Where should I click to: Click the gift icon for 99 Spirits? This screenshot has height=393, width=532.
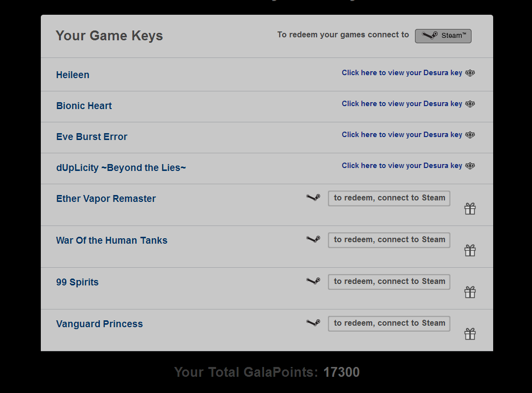pos(470,292)
